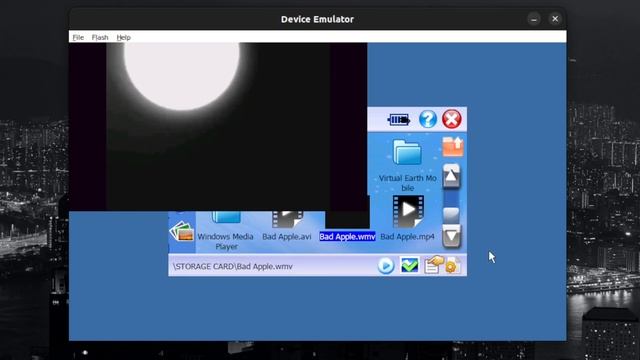Screen dimensions: 640x360
Task: Open the Help menu
Action: pyautogui.click(x=124, y=38)
